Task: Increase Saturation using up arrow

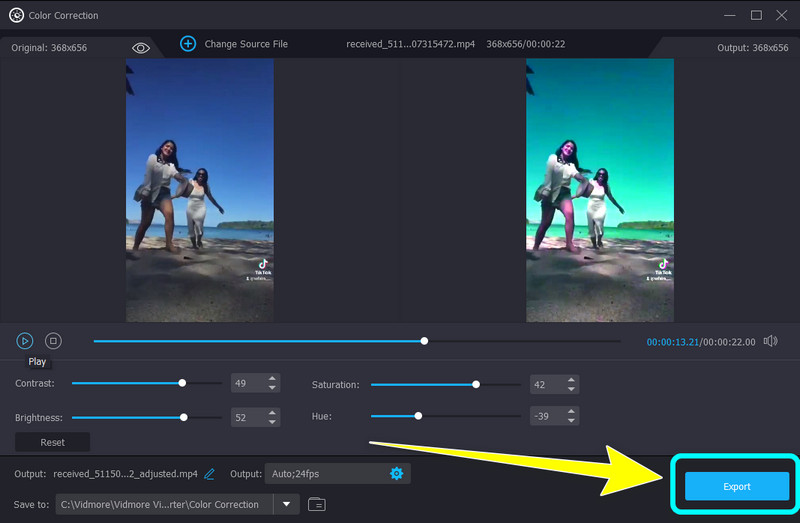Action: [x=572, y=380]
